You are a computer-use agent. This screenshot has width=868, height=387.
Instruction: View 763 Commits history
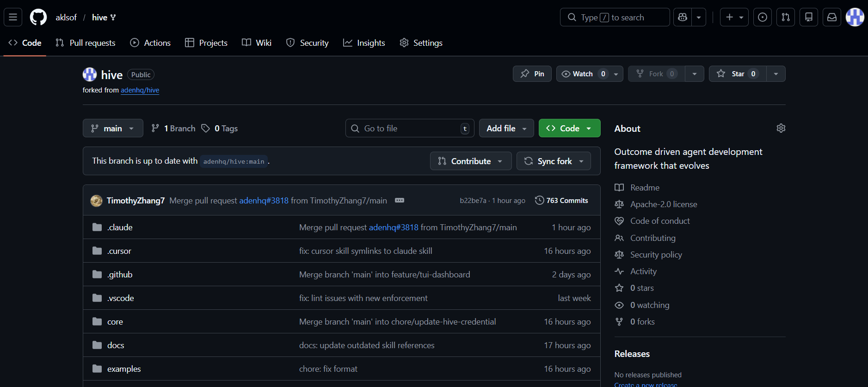pos(561,200)
